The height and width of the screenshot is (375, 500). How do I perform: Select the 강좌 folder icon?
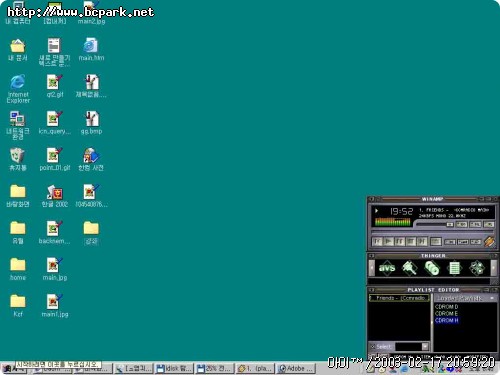click(x=91, y=233)
